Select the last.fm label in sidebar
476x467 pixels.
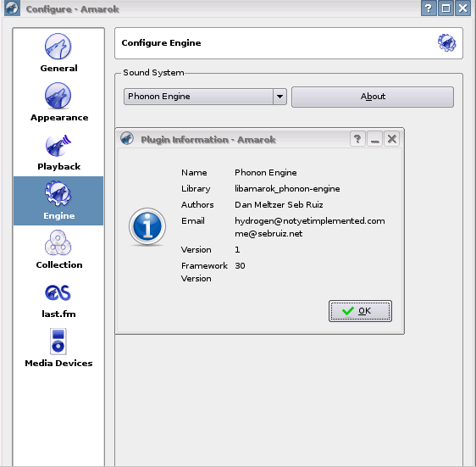pos(58,314)
